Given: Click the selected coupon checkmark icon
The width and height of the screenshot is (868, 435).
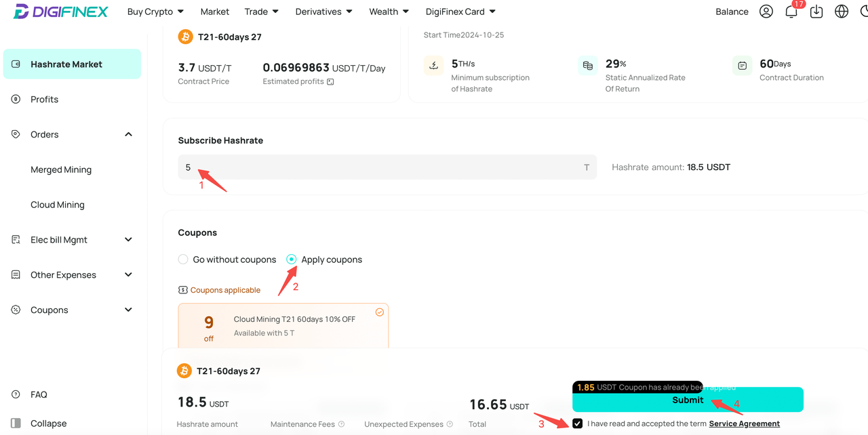Looking at the screenshot, I should click(x=380, y=312).
